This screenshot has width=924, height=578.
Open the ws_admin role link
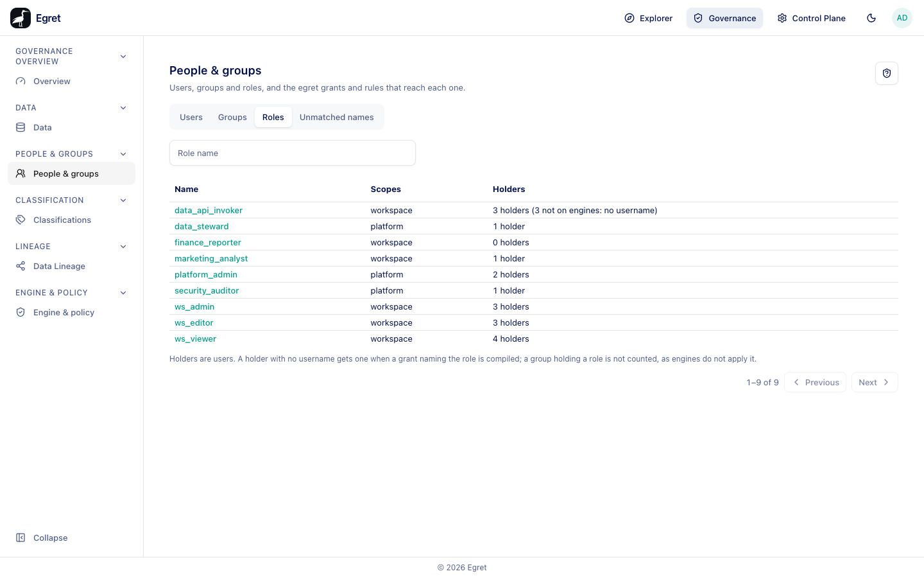[194, 307]
